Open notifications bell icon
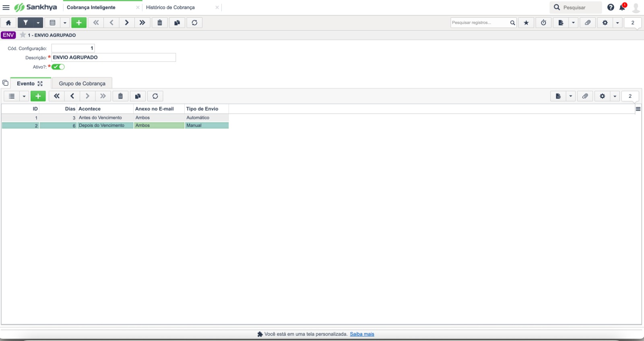The width and height of the screenshot is (644, 341). click(622, 7)
